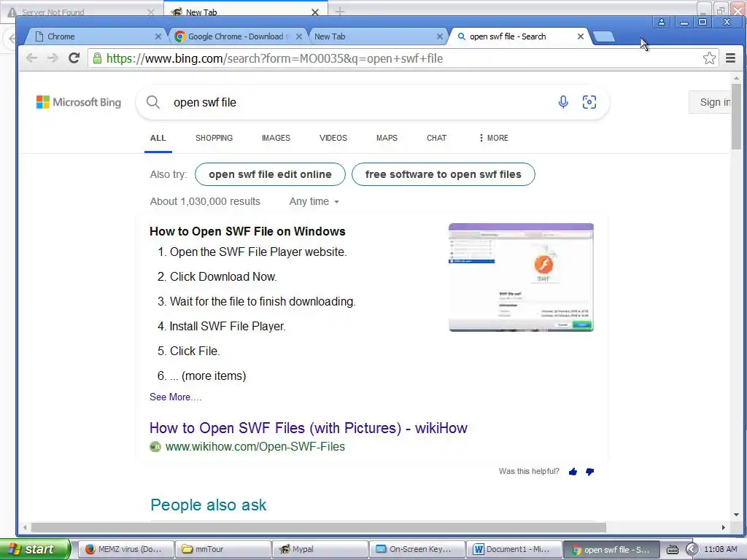Click the vertical scrollbar thumb

click(x=737, y=116)
